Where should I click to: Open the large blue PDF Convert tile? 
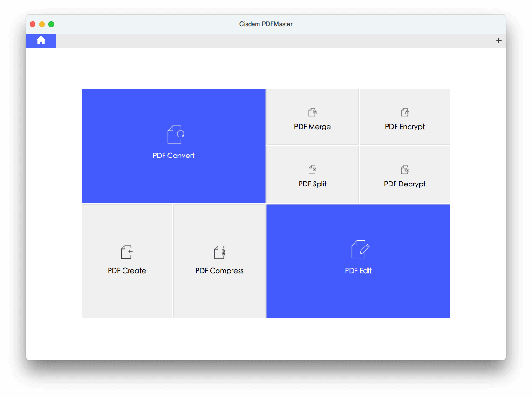(x=173, y=145)
